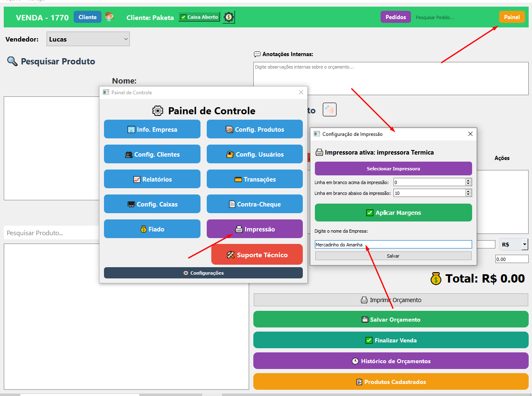Contact Suporte Técnico
The height and width of the screenshot is (396, 532).
tap(257, 255)
